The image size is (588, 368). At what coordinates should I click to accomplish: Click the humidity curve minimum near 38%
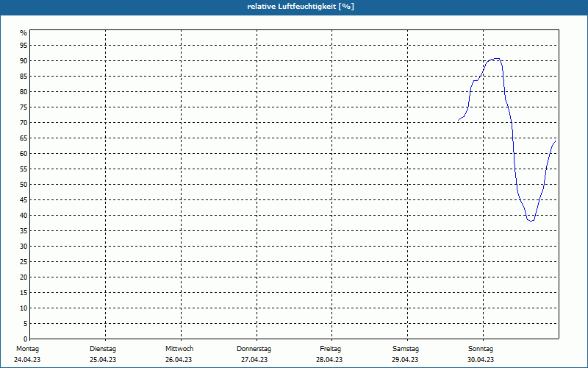click(531, 220)
